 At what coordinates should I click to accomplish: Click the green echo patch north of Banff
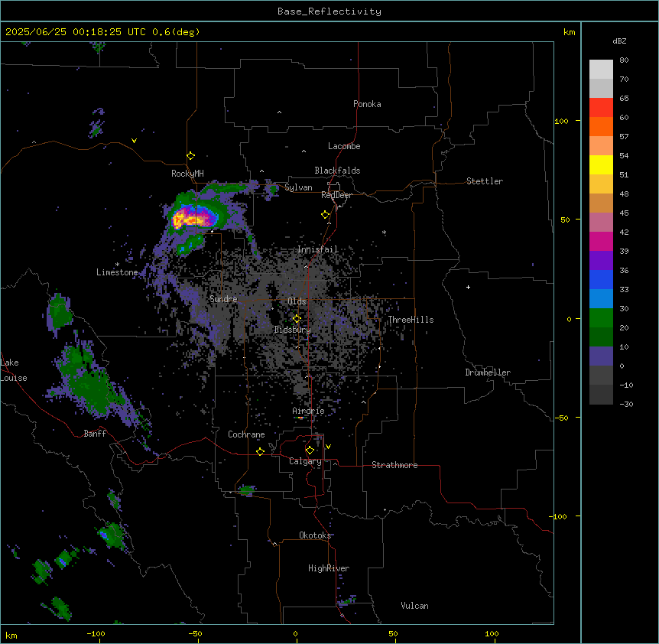click(86, 380)
